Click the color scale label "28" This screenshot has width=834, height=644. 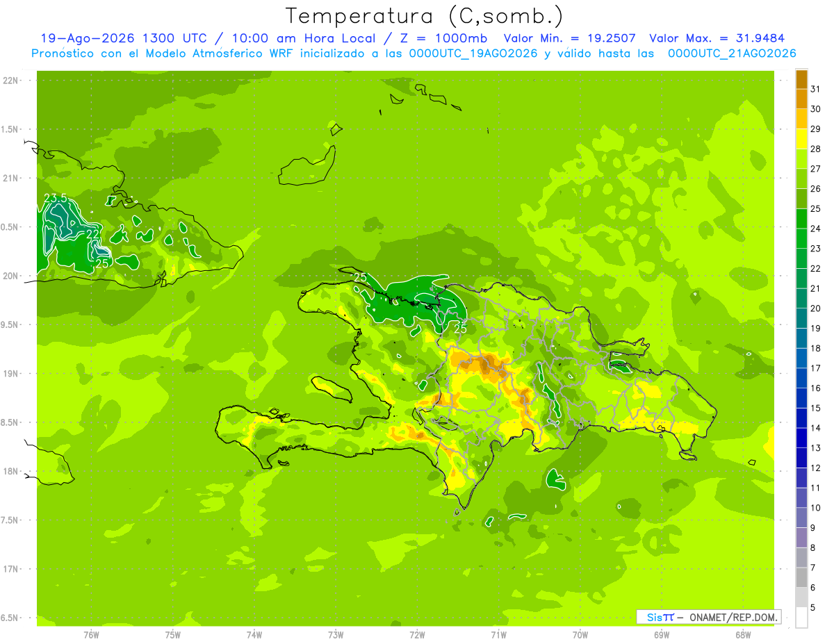click(815, 149)
